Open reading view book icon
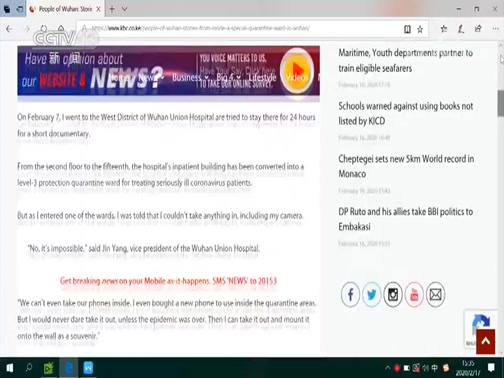The image size is (504, 378). pyautogui.click(x=407, y=29)
